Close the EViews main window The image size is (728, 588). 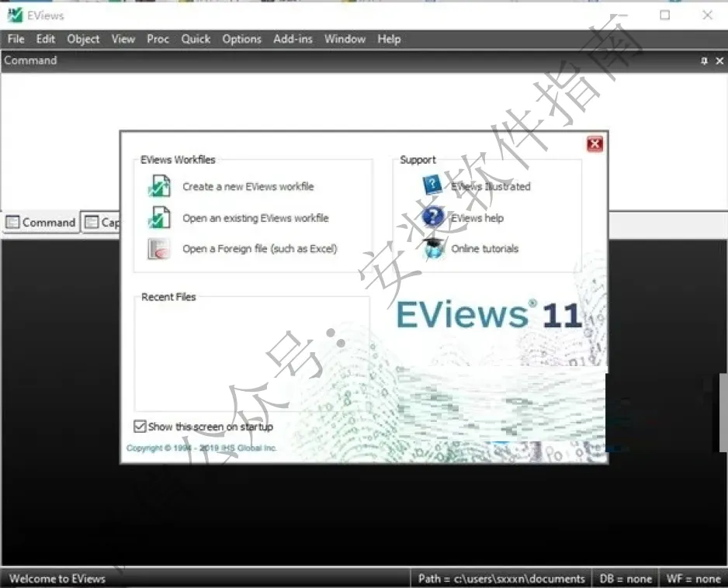pyautogui.click(x=707, y=16)
